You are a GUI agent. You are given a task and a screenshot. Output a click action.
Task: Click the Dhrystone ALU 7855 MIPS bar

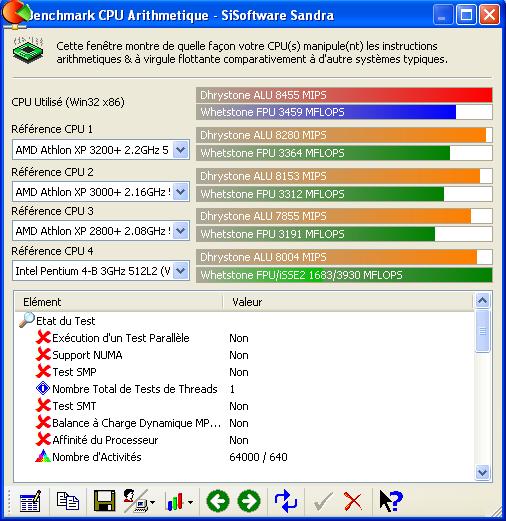coord(344,216)
